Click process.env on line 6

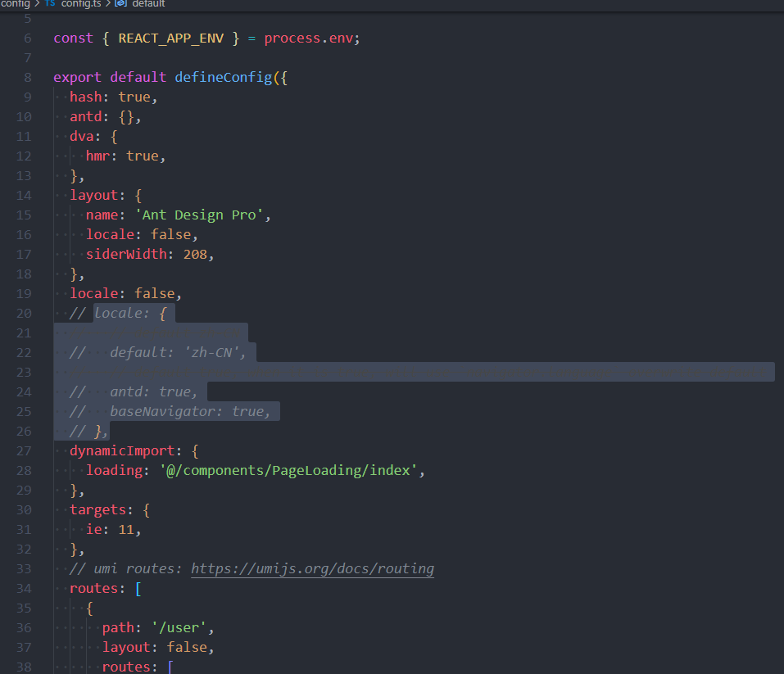pos(311,38)
